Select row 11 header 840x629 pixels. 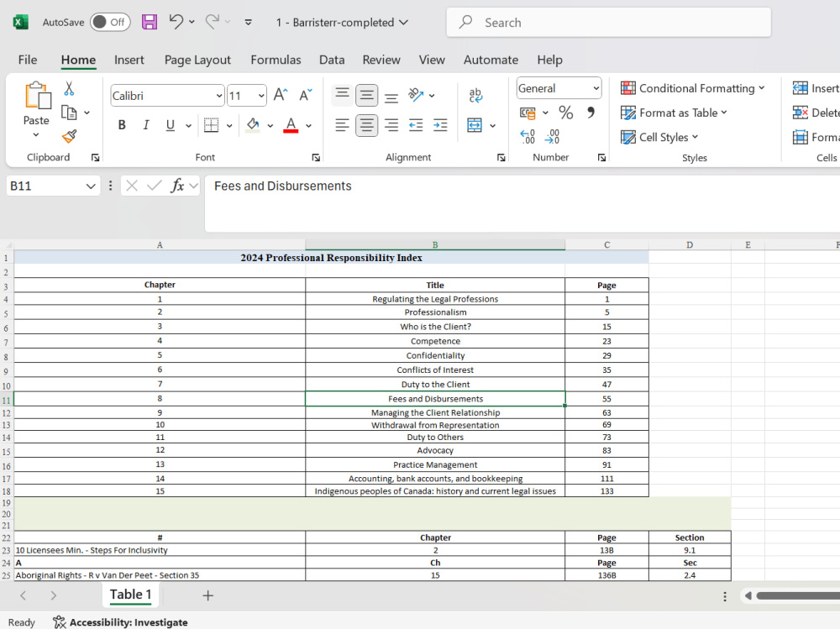point(7,399)
